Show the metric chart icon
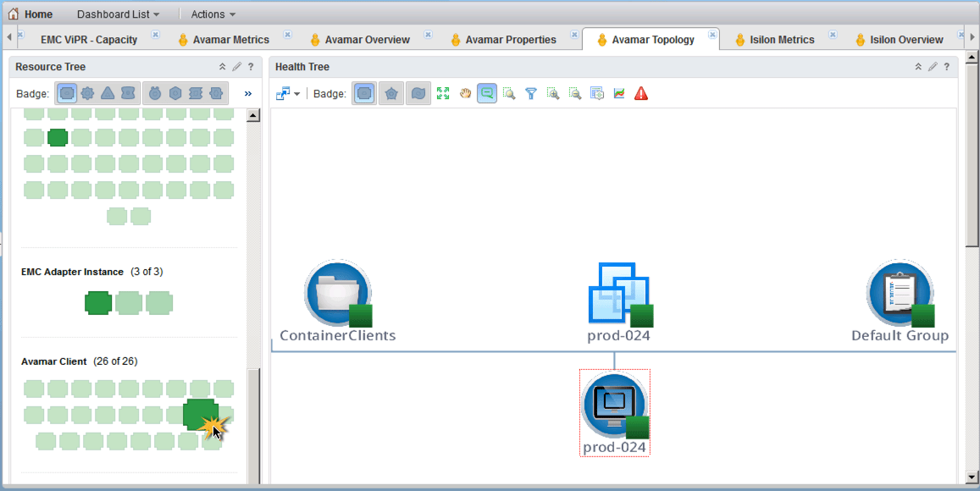This screenshot has height=491, width=980. 619,94
